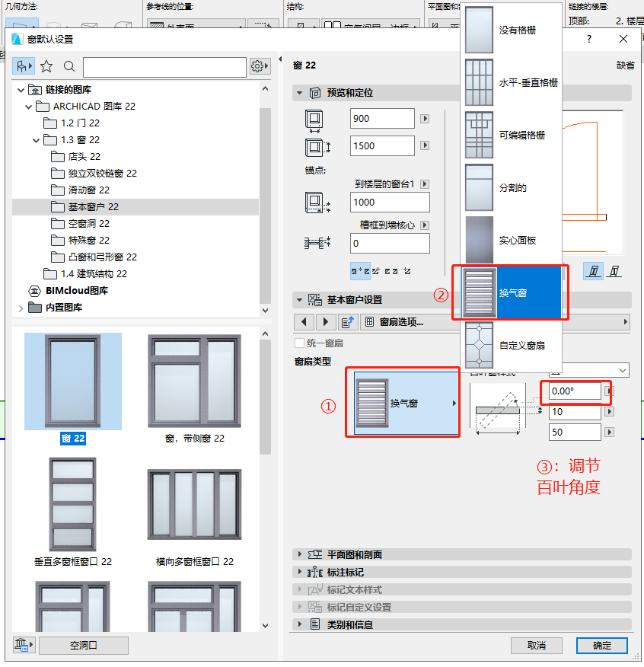Click the folder view icon beside search bar
This screenshot has width=644, height=667.
(24, 66)
